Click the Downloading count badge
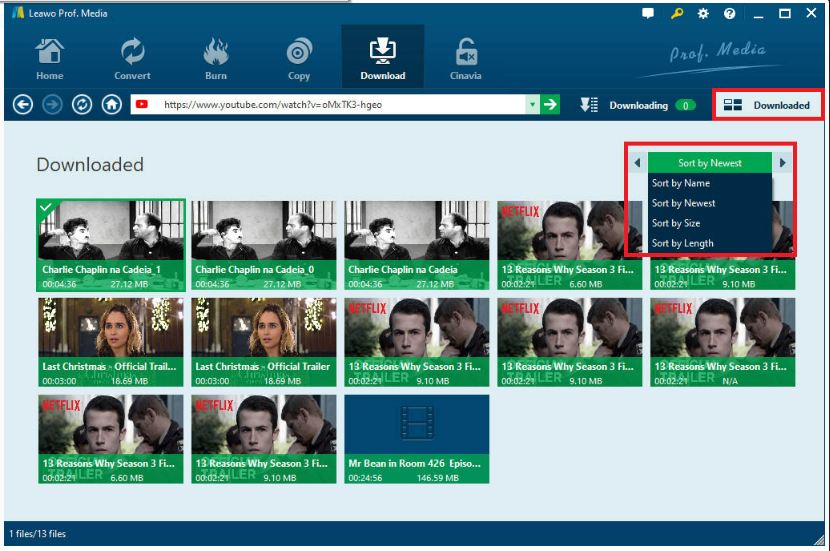 point(685,105)
